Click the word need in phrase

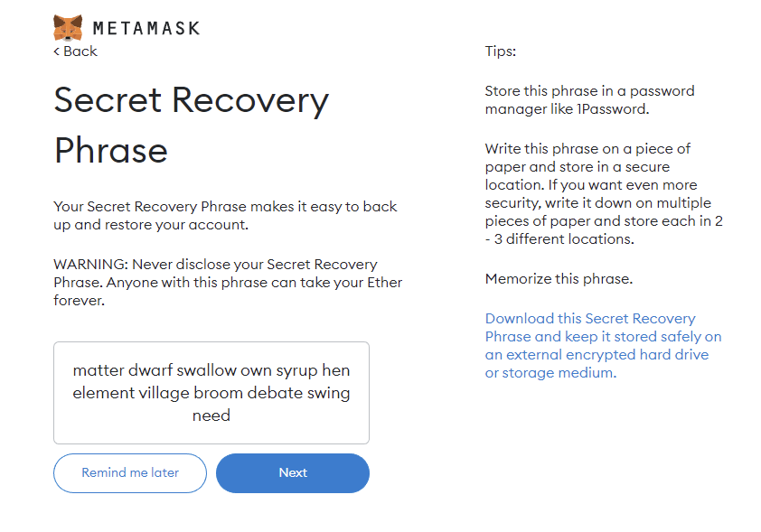tap(211, 415)
